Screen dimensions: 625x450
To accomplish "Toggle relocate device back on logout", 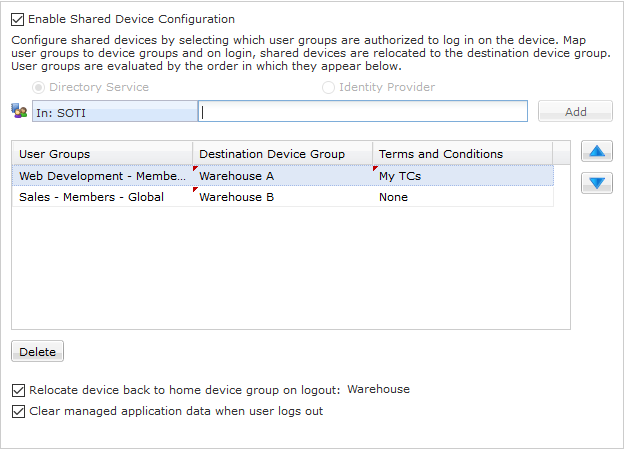I will tap(18, 390).
